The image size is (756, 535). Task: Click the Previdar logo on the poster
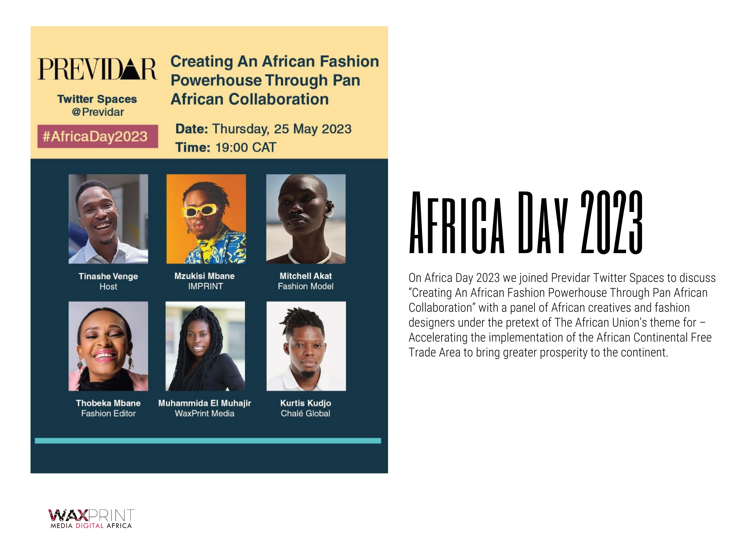click(x=97, y=69)
